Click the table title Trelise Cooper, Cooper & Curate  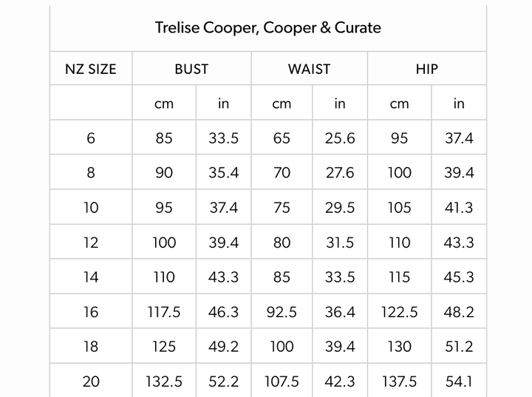tap(267, 28)
